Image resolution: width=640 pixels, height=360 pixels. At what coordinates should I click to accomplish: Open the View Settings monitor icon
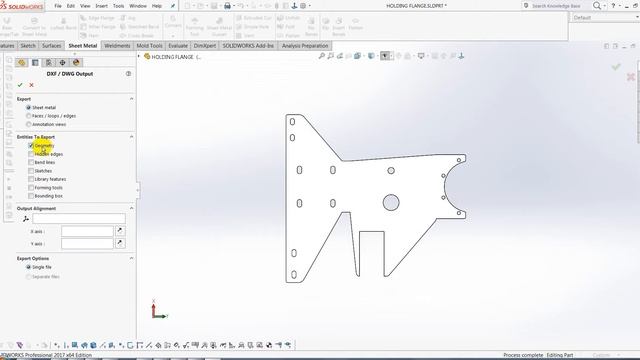tap(421, 56)
